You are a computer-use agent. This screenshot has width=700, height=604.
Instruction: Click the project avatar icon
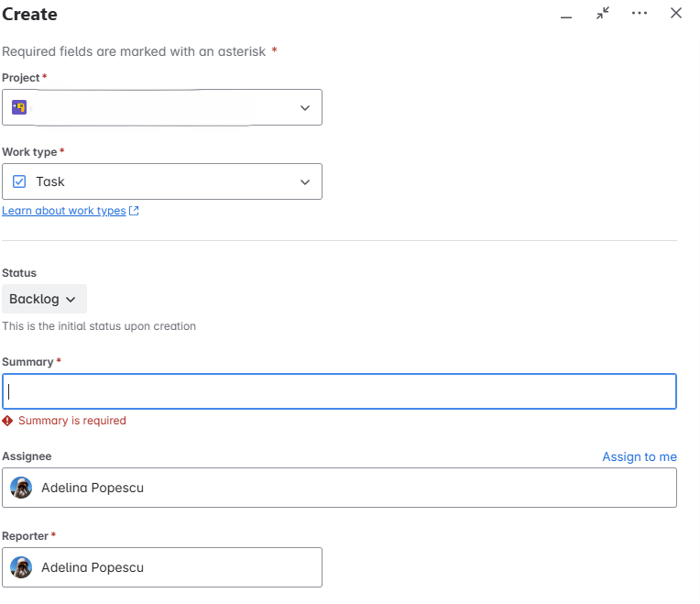19,107
